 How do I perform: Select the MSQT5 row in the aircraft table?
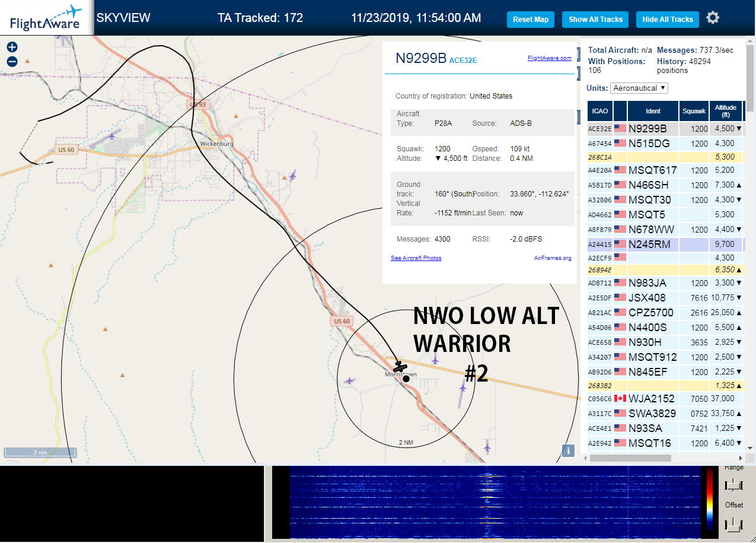[x=666, y=214]
